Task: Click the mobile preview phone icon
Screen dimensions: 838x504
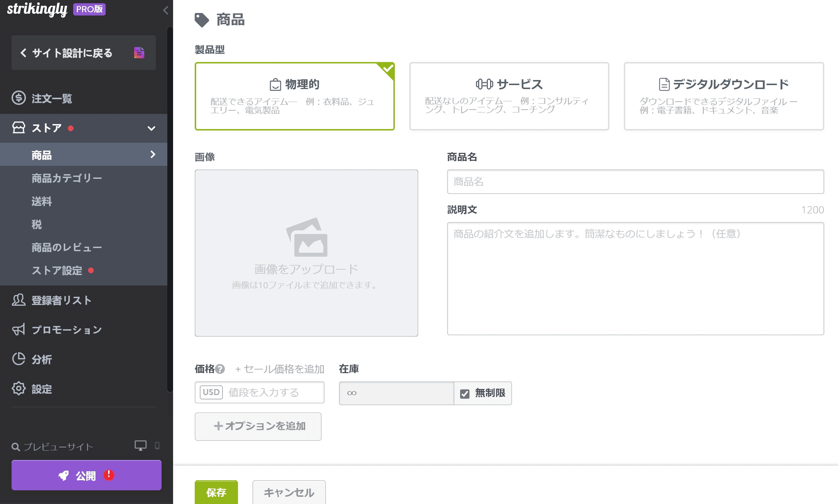Action: pos(156,446)
